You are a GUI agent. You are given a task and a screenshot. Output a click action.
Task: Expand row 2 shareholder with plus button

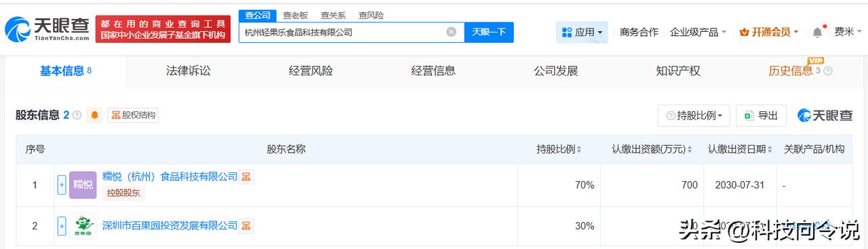pyautogui.click(x=62, y=226)
